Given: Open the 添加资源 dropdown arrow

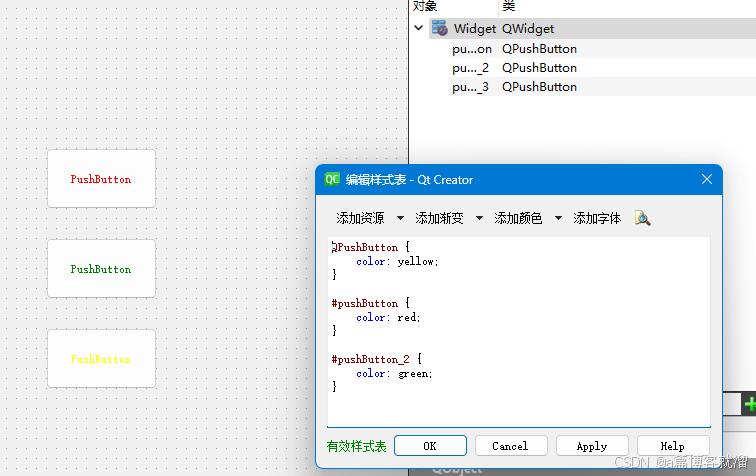Looking at the screenshot, I should pyautogui.click(x=400, y=218).
